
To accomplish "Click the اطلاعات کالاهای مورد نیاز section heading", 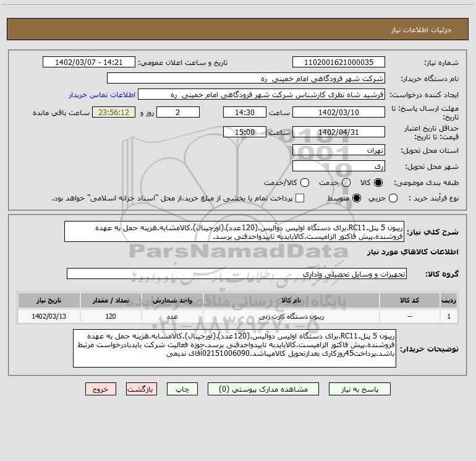I will coord(413,252).
